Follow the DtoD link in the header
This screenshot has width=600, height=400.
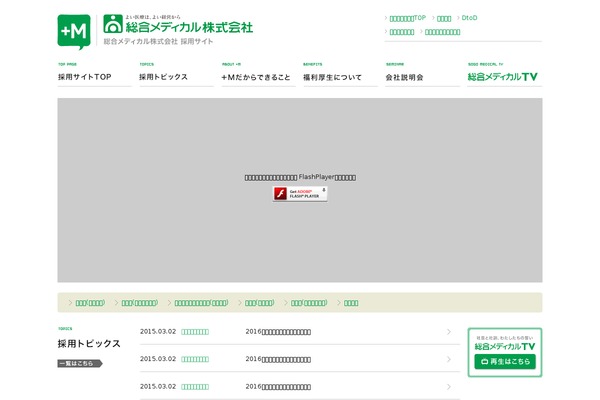point(469,18)
